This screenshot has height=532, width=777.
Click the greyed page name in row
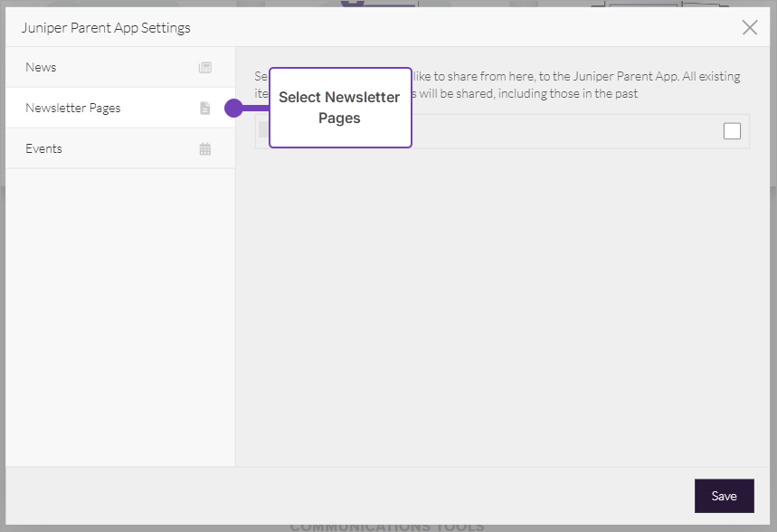(263, 130)
